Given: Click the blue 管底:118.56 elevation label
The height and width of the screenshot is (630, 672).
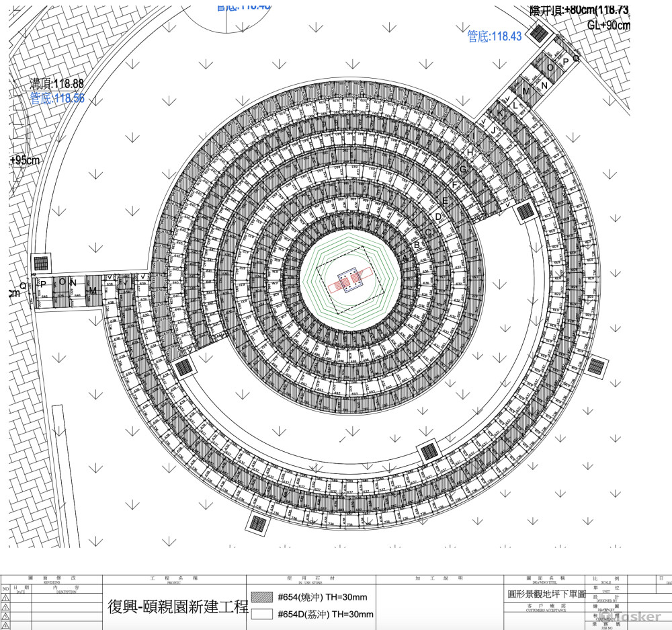Looking at the screenshot, I should click(57, 98).
